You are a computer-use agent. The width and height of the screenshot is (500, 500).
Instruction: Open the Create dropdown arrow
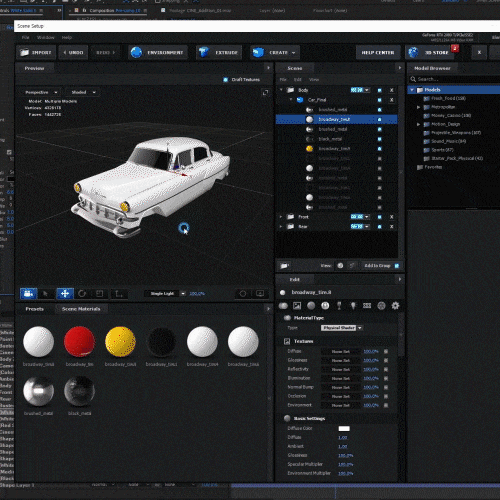293,53
